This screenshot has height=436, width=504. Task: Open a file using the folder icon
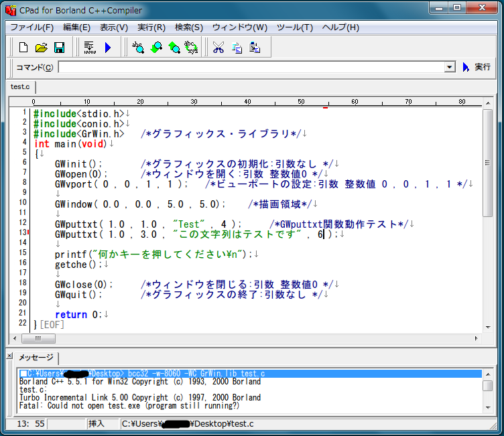(41, 48)
